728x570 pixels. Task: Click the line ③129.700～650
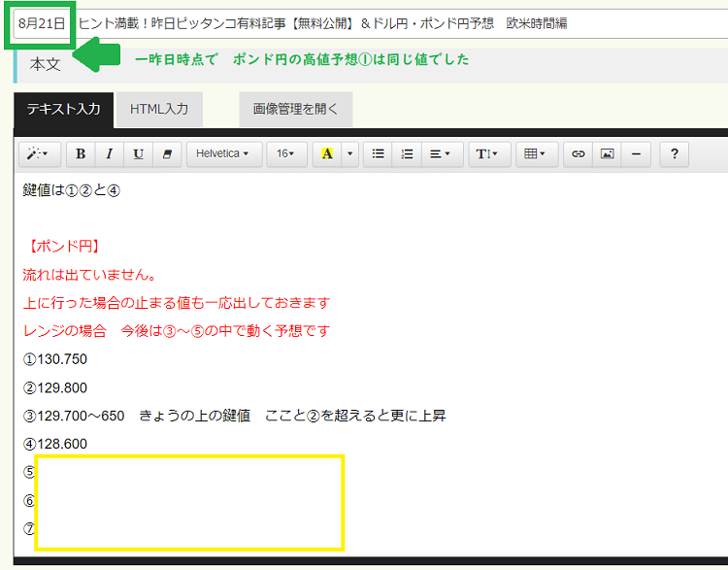235,416
